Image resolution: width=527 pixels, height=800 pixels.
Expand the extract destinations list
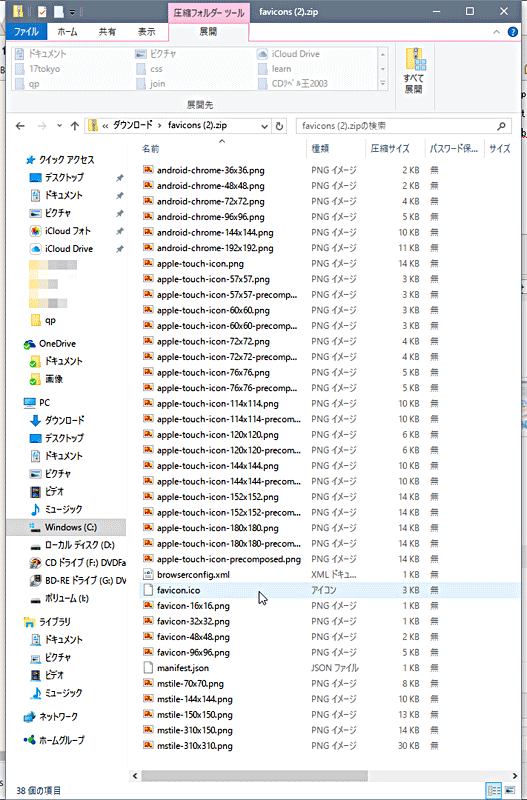(383, 84)
